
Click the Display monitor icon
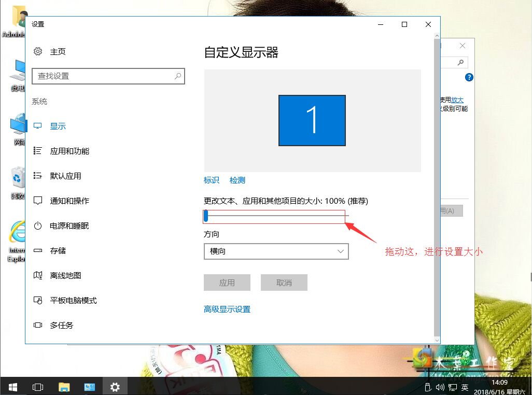coord(38,126)
